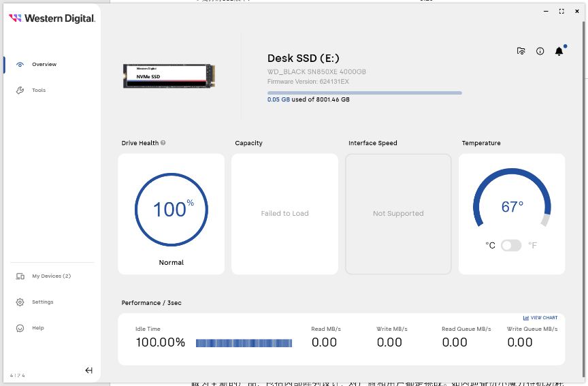Screen dimensions: 588x386
Task: Click the °F unit label
Action: pyautogui.click(x=533, y=245)
